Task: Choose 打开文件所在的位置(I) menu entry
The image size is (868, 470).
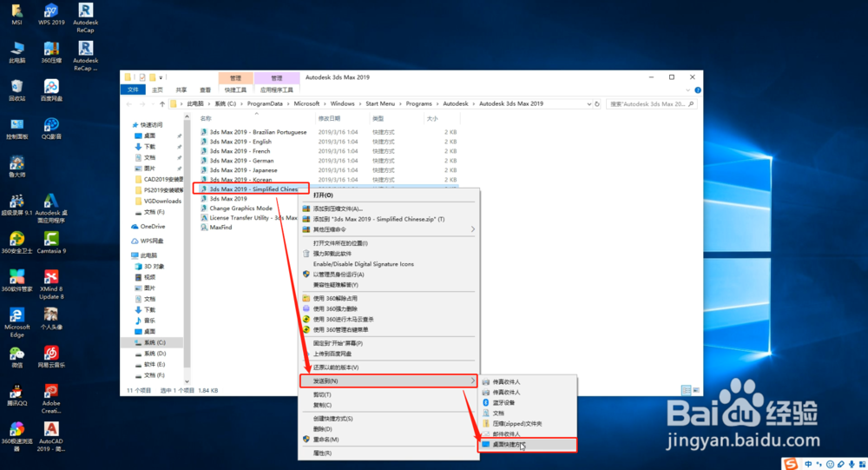Action: 389,243
